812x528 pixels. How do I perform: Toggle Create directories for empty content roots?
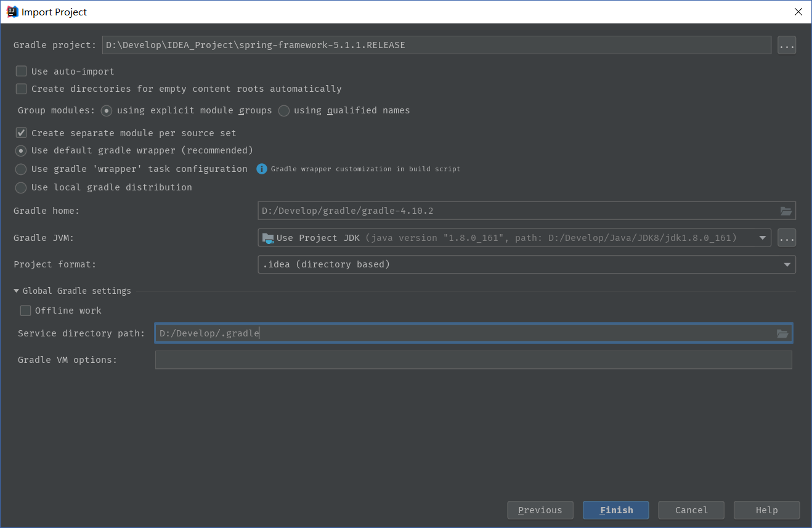point(22,89)
